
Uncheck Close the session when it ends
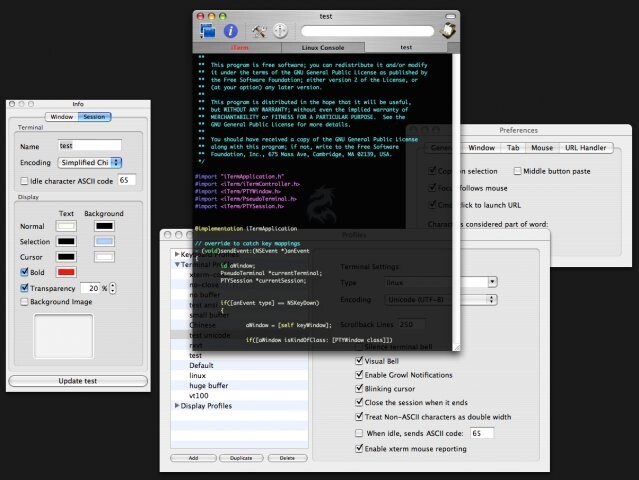[x=359, y=402]
